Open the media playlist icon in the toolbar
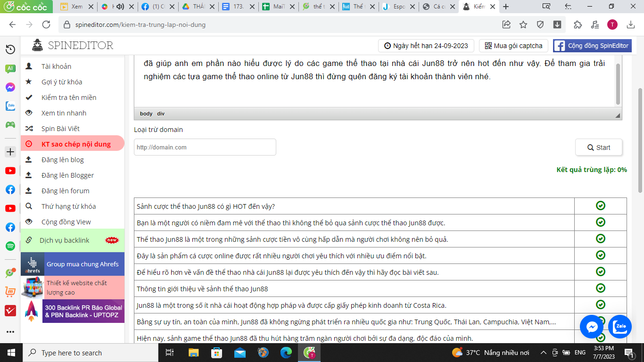 pyautogui.click(x=595, y=25)
